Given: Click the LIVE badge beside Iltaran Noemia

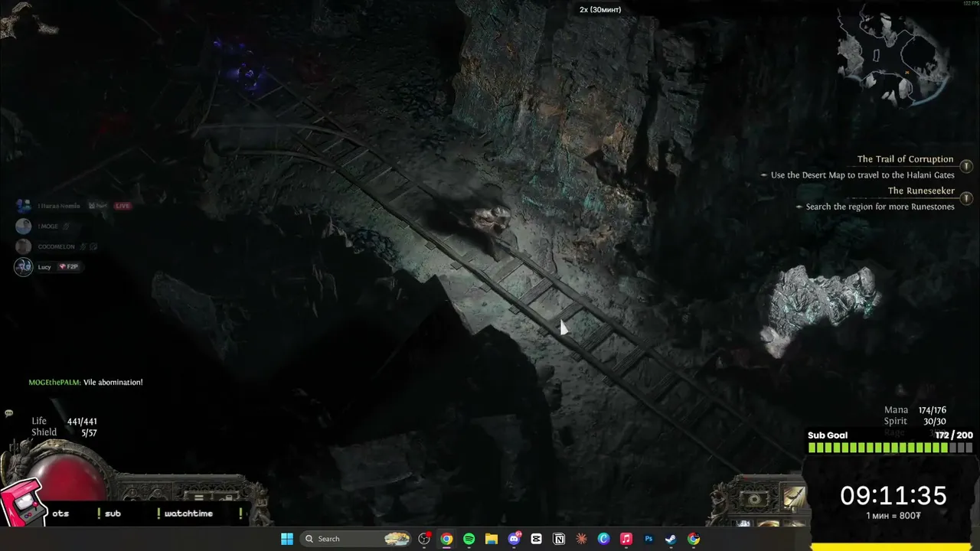Looking at the screenshot, I should click(122, 206).
